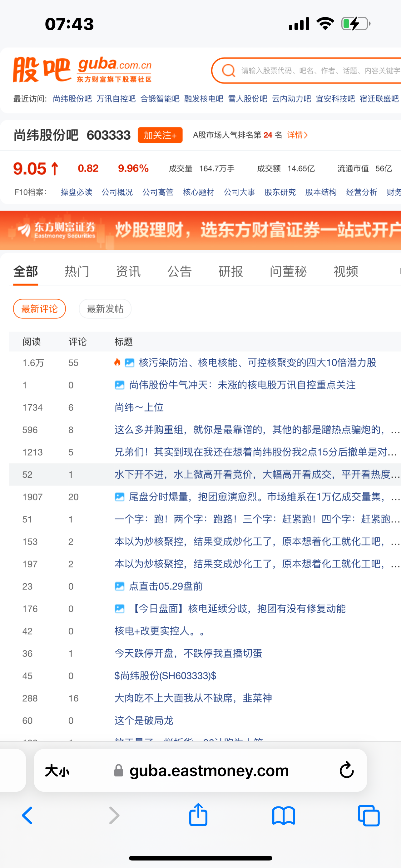This screenshot has width=401, height=868.
Task: Open 详情 popularity ranking details
Action: (x=297, y=135)
